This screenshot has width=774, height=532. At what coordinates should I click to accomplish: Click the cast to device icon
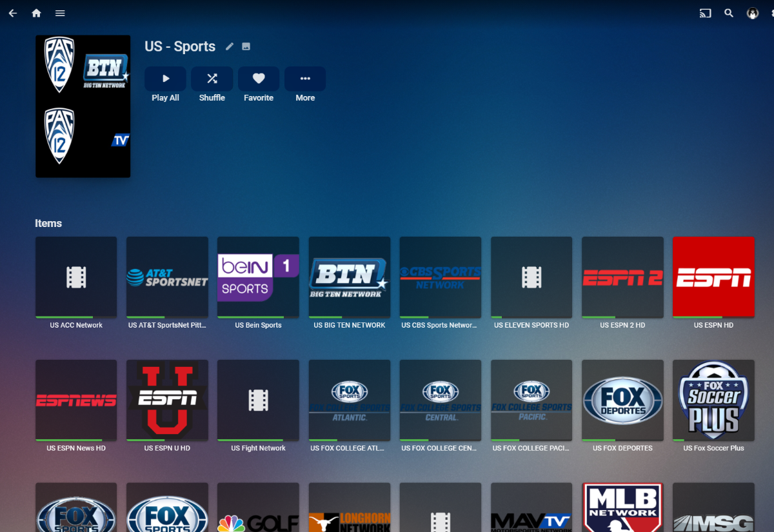(706, 13)
